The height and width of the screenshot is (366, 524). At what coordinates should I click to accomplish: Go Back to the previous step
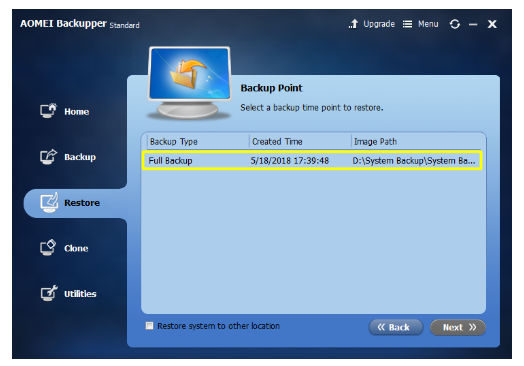(396, 327)
